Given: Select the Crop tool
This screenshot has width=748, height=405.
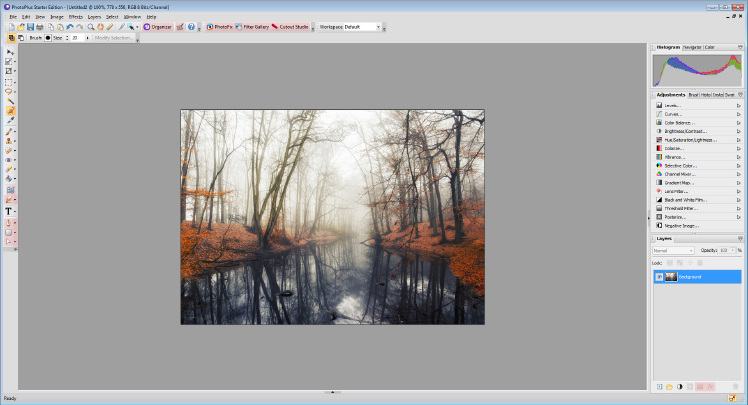Looking at the screenshot, I should 9,71.
